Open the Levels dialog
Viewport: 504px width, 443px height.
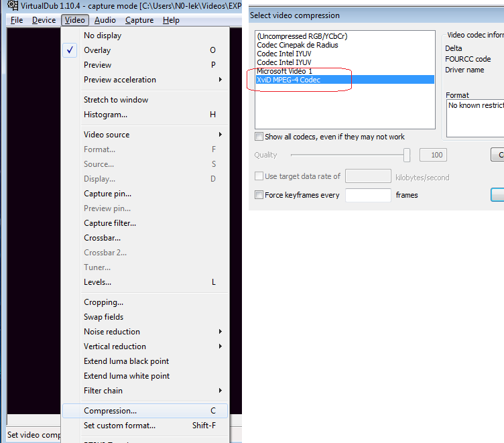(x=145, y=282)
